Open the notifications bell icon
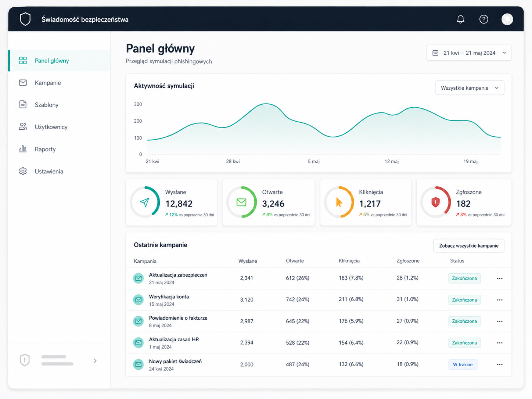This screenshot has height=399, width=532. (460, 19)
